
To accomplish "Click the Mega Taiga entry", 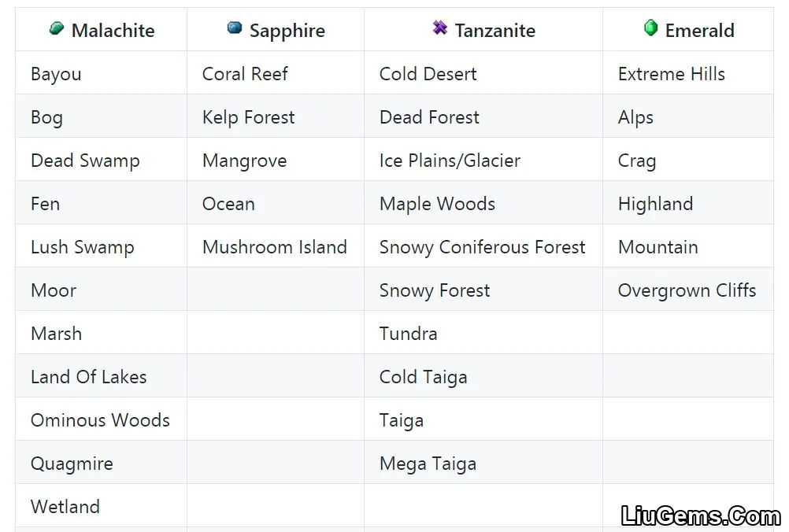I will (x=428, y=464).
